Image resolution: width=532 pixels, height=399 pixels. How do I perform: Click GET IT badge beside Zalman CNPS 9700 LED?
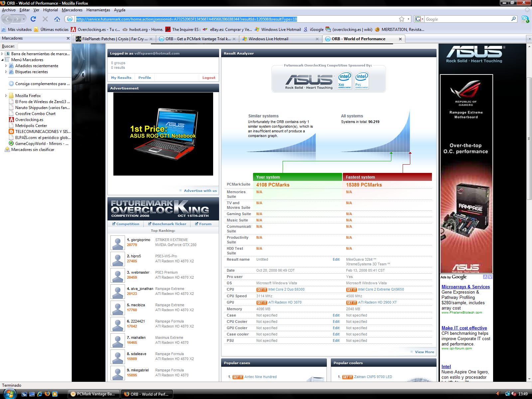tap(347, 377)
